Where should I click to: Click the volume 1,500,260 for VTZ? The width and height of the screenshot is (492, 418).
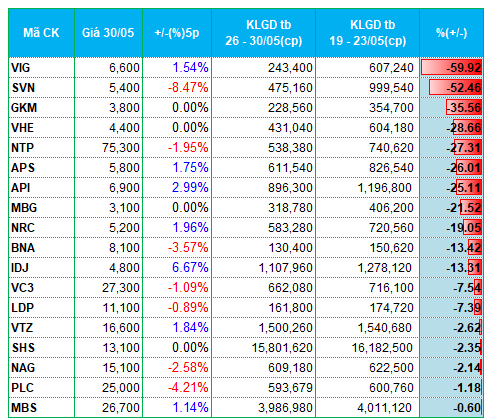(285, 328)
